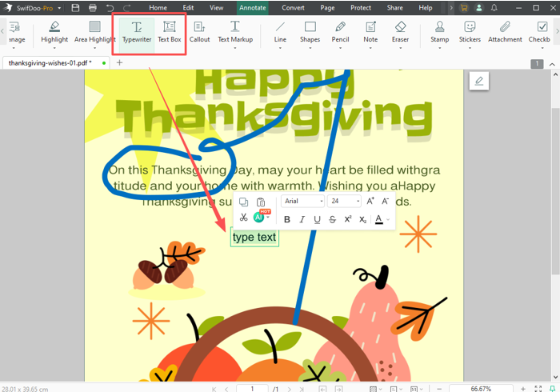Add an Attachment with paperclip icon
Viewport: 560px width, 392px height.
click(x=505, y=32)
